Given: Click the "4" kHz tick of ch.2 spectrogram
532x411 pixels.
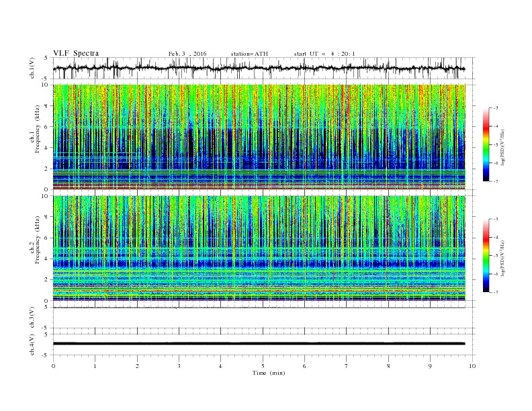Looking at the screenshot, I should (46, 259).
